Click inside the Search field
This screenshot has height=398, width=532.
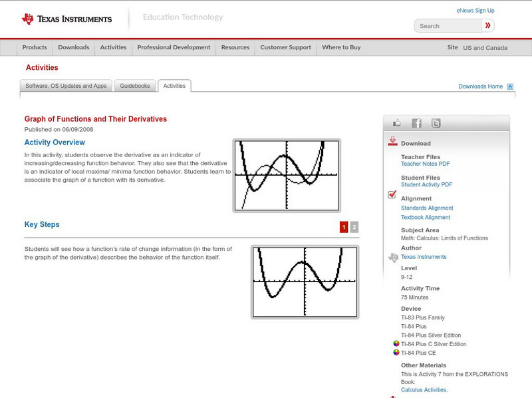pos(448,26)
